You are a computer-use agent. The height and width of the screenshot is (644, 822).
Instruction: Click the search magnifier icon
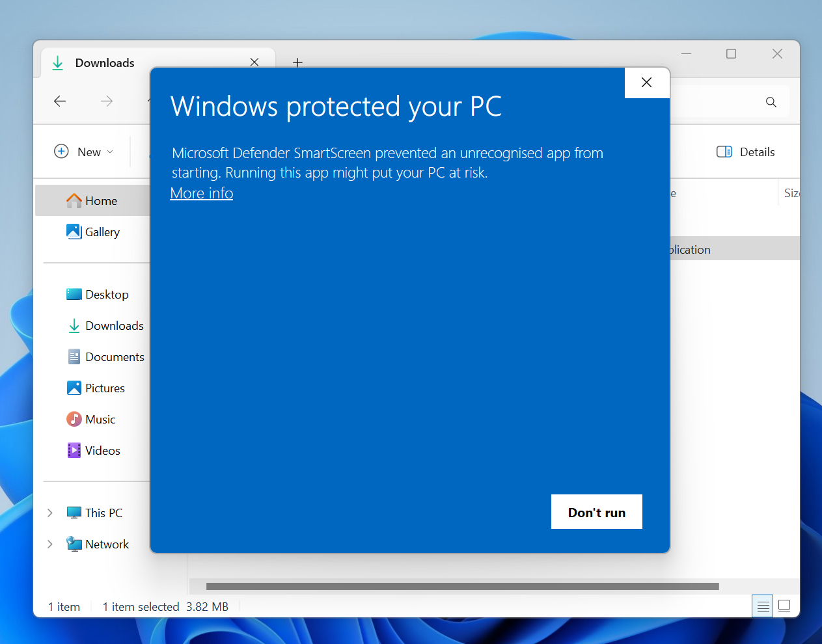(x=771, y=101)
